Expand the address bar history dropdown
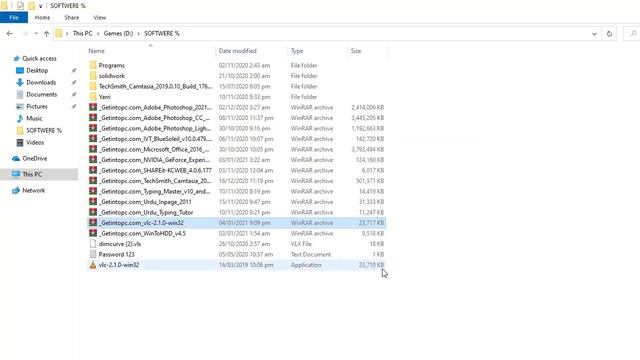This screenshot has height=360, width=640. coord(594,34)
